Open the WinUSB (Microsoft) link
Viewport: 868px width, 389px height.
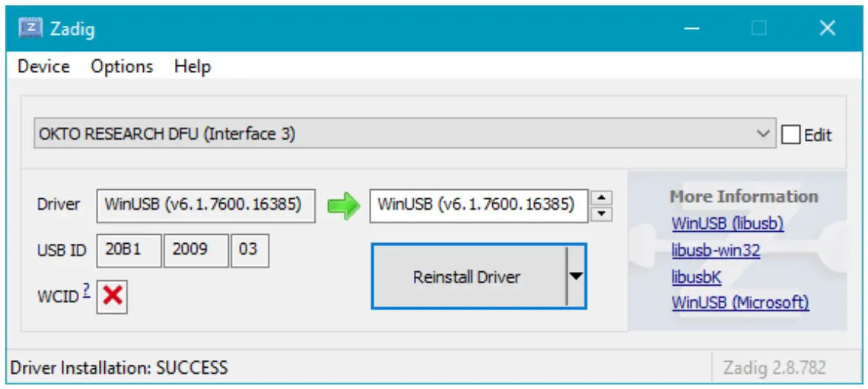[740, 302]
